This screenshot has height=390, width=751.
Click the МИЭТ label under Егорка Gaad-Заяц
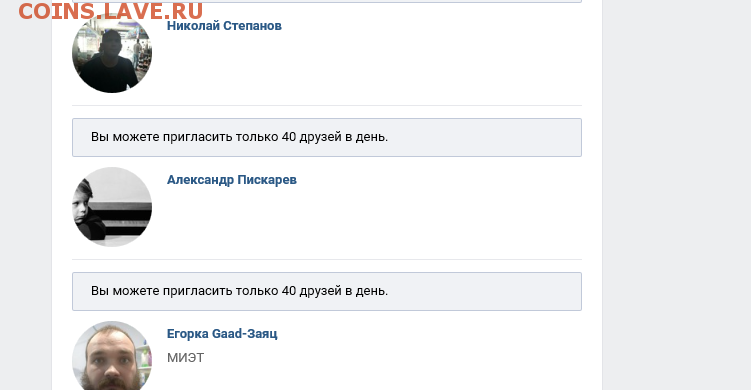(x=185, y=358)
